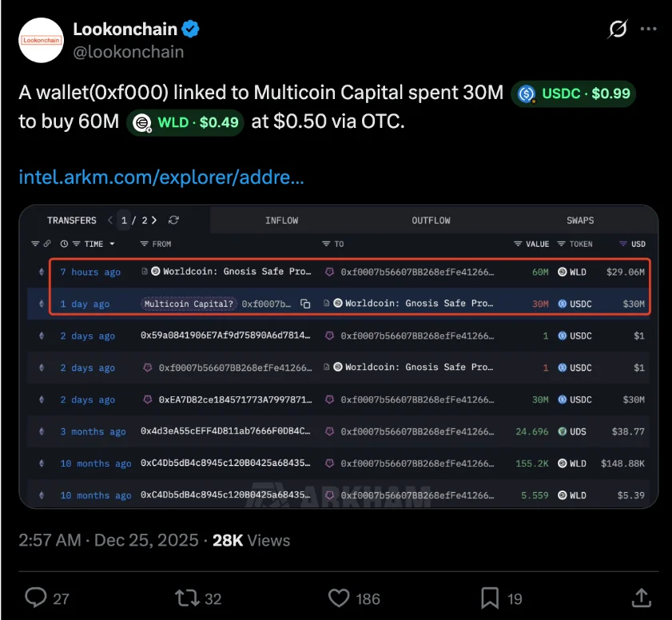
Task: Open the intel.arkm.com explorer link
Action: click(161, 177)
